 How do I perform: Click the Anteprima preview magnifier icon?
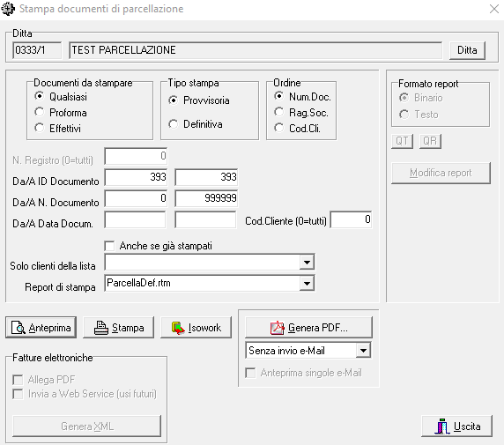pyautogui.click(x=18, y=328)
